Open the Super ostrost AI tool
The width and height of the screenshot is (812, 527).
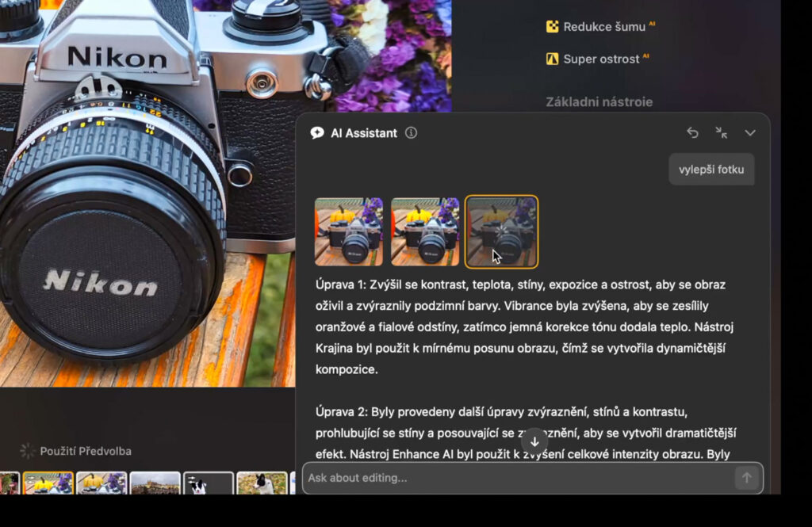coord(599,58)
